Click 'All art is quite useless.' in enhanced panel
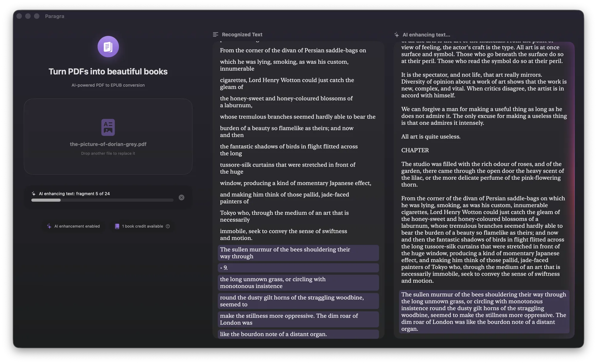The width and height of the screenshot is (597, 364). click(x=431, y=136)
